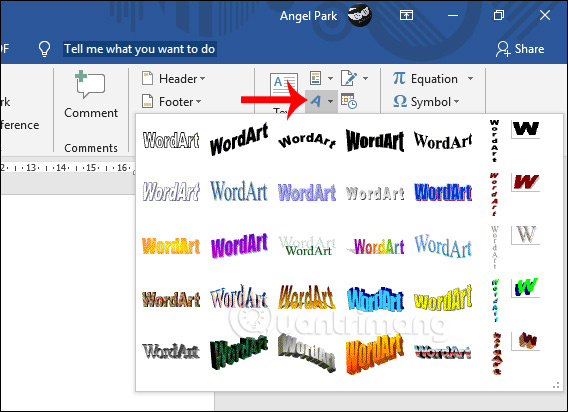Select the green reflected WordArt style
The width and height of the screenshot is (568, 412).
click(307, 246)
